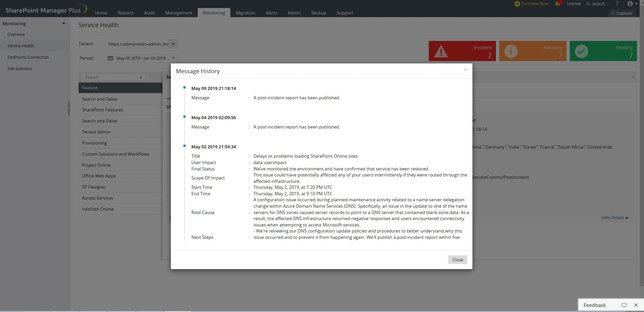Image resolution: width=644 pixels, height=312 pixels.
Task: Select Tenant Admin feature
Action: (121, 132)
